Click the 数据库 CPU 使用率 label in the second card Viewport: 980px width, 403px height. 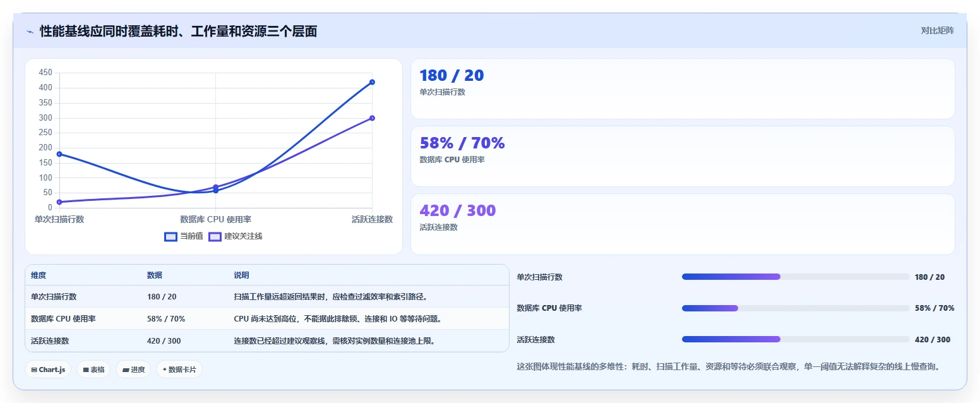point(452,160)
